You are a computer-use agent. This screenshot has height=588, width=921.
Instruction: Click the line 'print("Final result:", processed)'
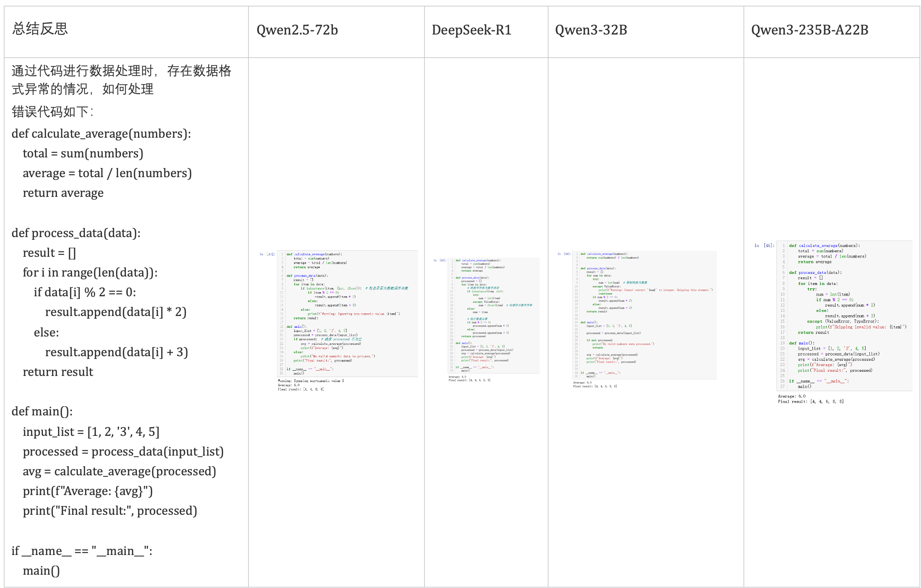(110, 511)
